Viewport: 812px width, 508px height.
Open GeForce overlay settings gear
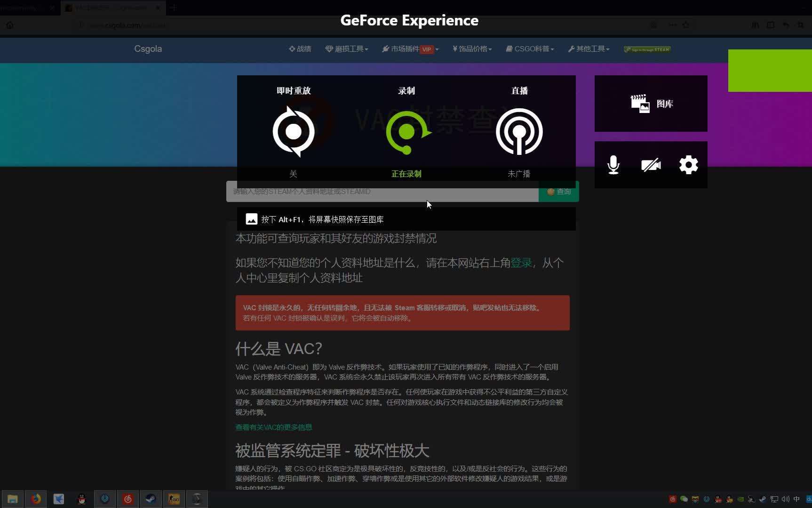coord(689,165)
